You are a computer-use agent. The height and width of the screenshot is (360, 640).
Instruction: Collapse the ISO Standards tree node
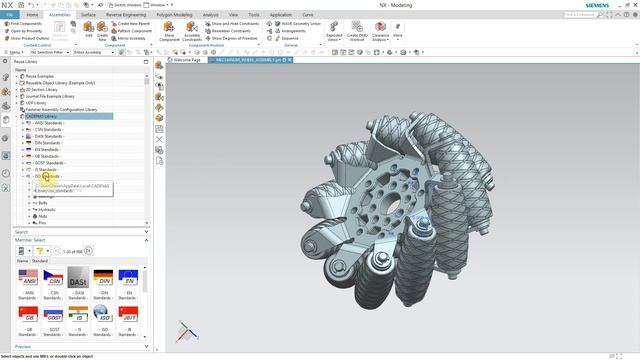tap(23, 176)
